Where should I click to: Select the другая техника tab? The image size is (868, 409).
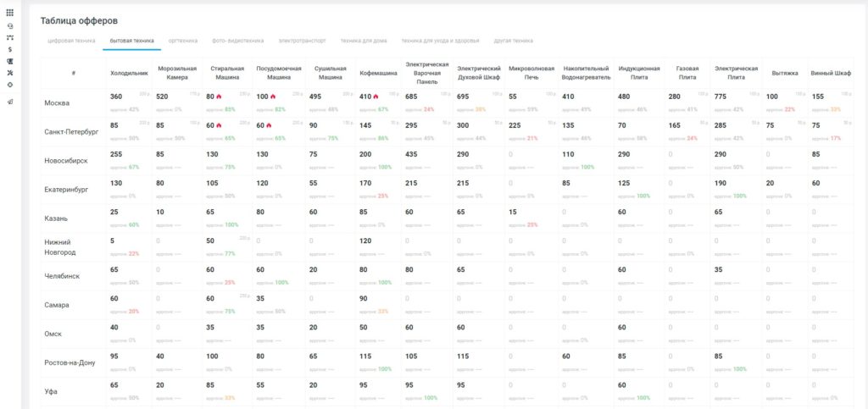pyautogui.click(x=513, y=41)
